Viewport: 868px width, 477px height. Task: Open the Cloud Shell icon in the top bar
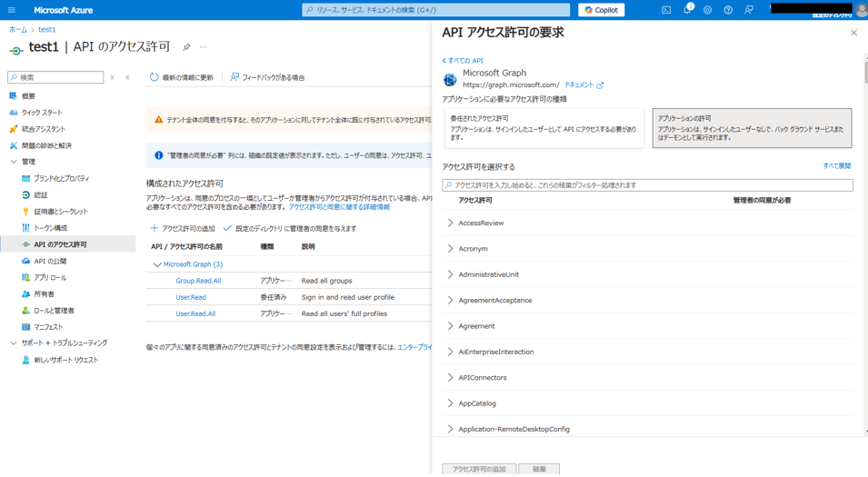tap(666, 10)
